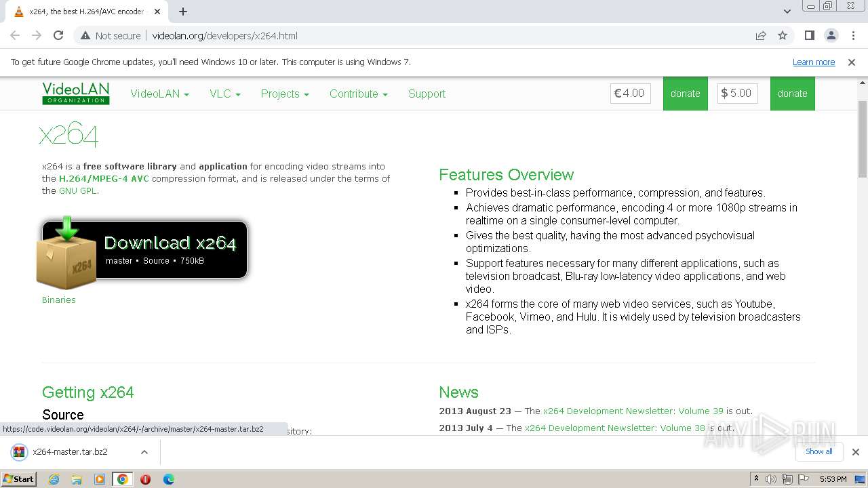This screenshot has width=868, height=488.
Task: Open the media player taskbar icon
Action: click(x=100, y=479)
